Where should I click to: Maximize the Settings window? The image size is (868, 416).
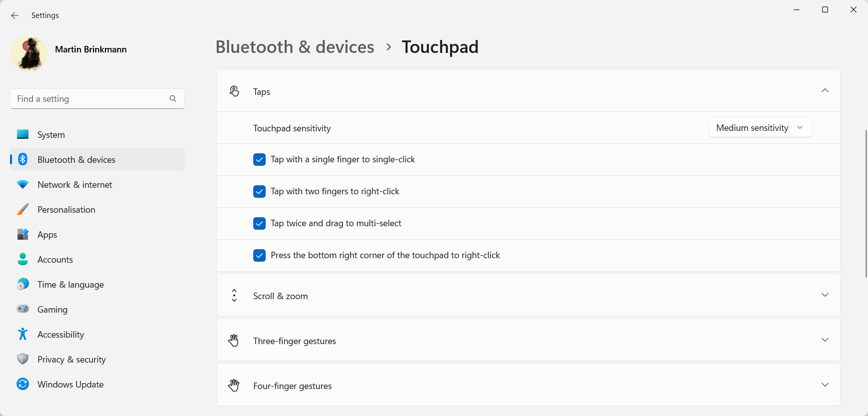(x=825, y=9)
